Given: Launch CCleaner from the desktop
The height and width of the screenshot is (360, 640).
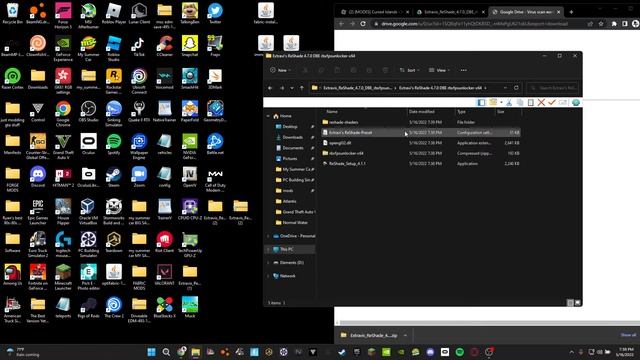Looking at the screenshot, I should click(164, 46).
